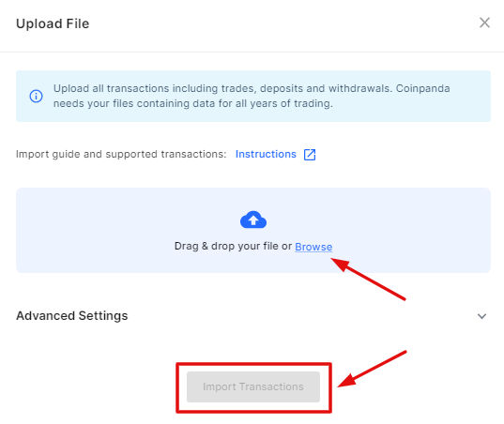Click the Advanced Settings heading
504x424 pixels.
pos(72,316)
